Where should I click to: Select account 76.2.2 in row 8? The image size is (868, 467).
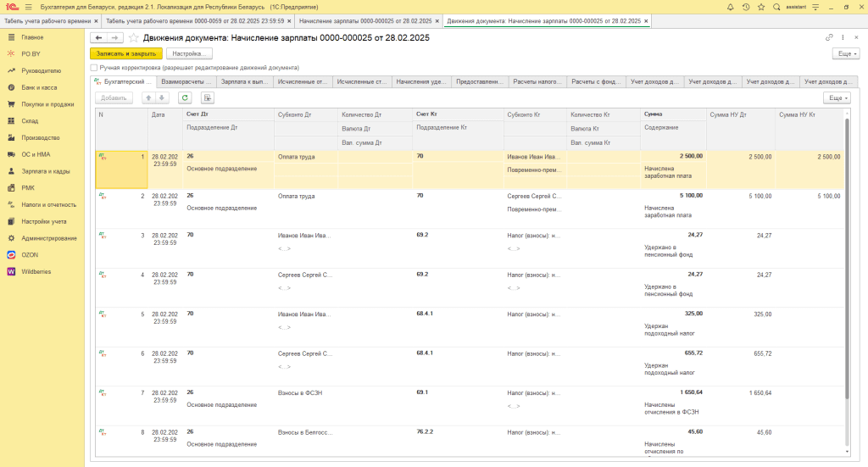425,431
